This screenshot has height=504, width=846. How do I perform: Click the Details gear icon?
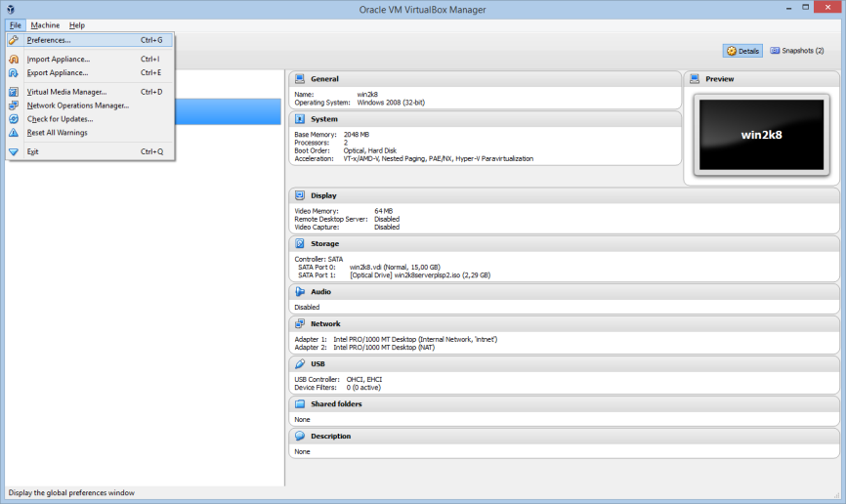[732, 51]
